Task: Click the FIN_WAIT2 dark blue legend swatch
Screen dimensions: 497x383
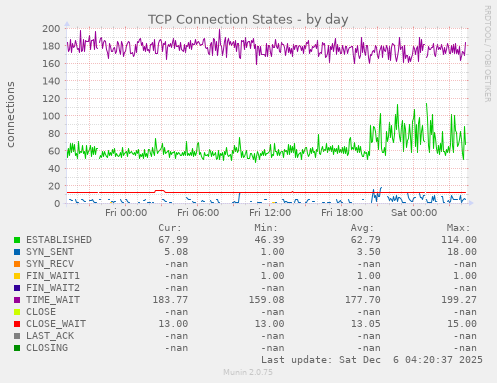Action: coord(17,288)
